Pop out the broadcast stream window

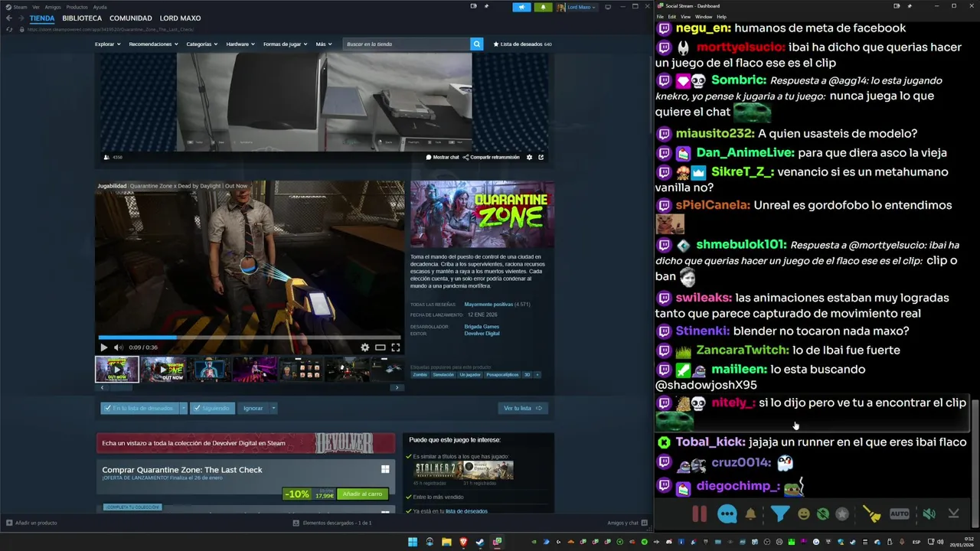541,157
